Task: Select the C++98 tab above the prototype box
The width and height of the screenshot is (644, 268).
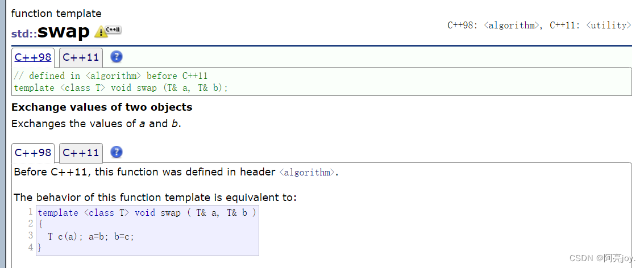Action: coord(33,57)
